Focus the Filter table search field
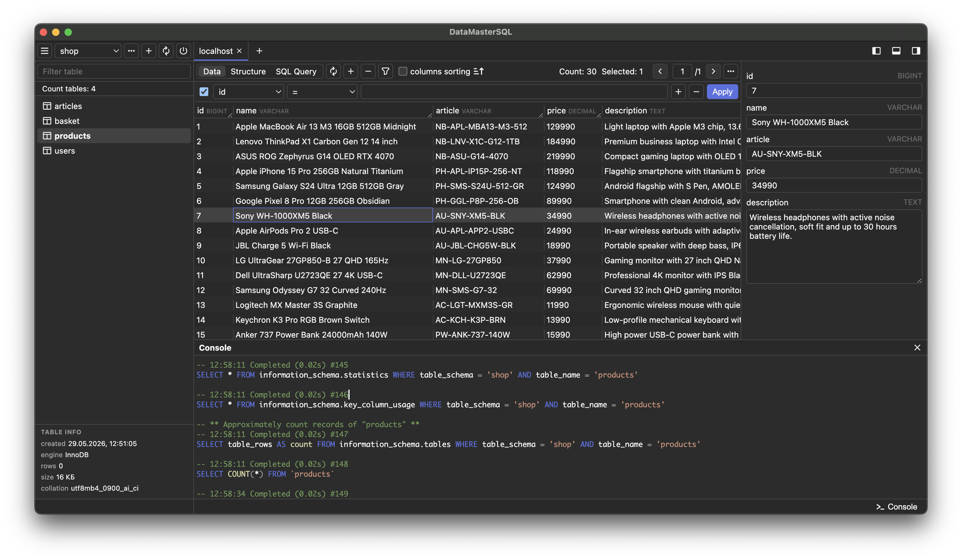Image resolution: width=962 pixels, height=560 pixels. 114,71
